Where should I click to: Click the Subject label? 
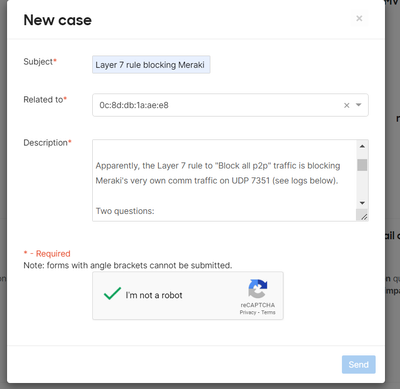coord(40,62)
